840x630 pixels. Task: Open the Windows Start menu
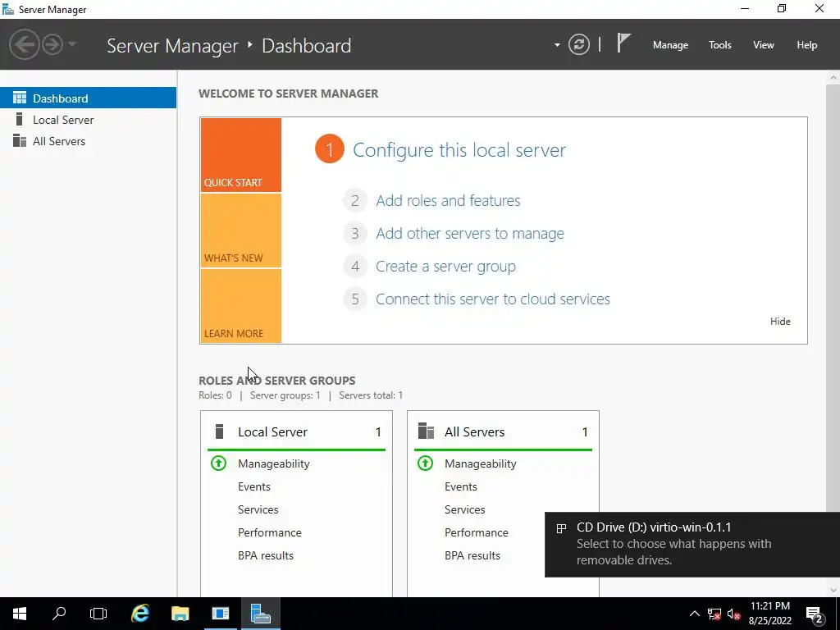[x=20, y=614]
